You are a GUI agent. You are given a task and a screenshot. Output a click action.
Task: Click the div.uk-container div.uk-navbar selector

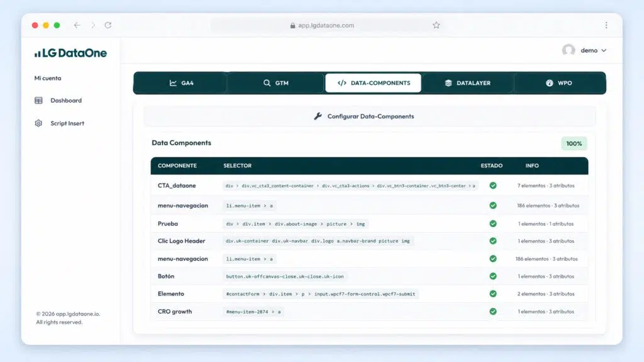[x=318, y=241]
